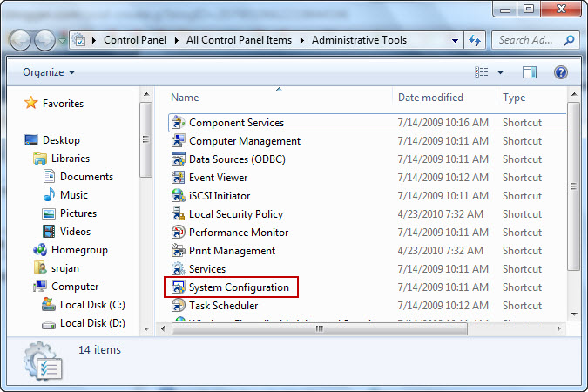Screen dimensions: 588x392
Task: Select the Event Viewer icon
Action: 178,178
